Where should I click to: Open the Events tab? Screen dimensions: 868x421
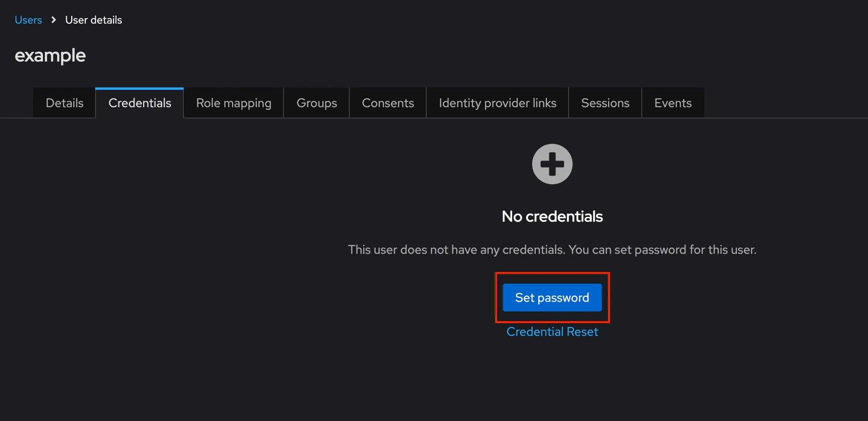pyautogui.click(x=673, y=103)
